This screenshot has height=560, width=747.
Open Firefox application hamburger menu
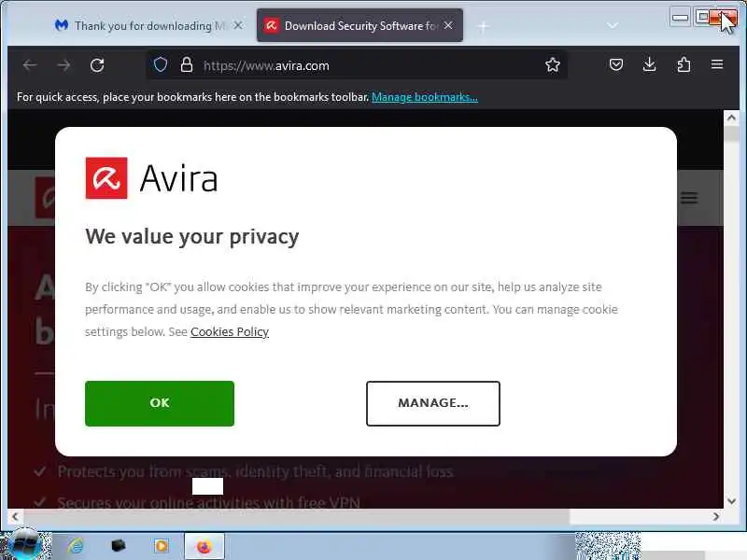717,64
